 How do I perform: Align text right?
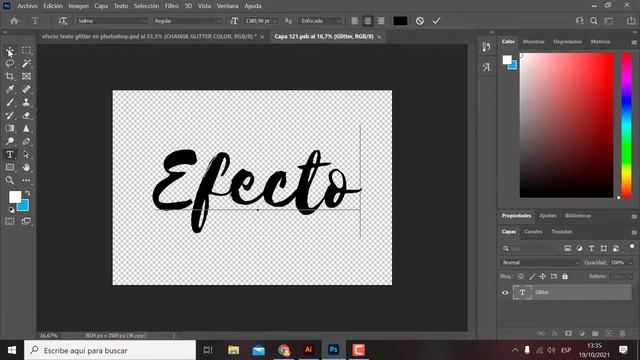pos(380,21)
